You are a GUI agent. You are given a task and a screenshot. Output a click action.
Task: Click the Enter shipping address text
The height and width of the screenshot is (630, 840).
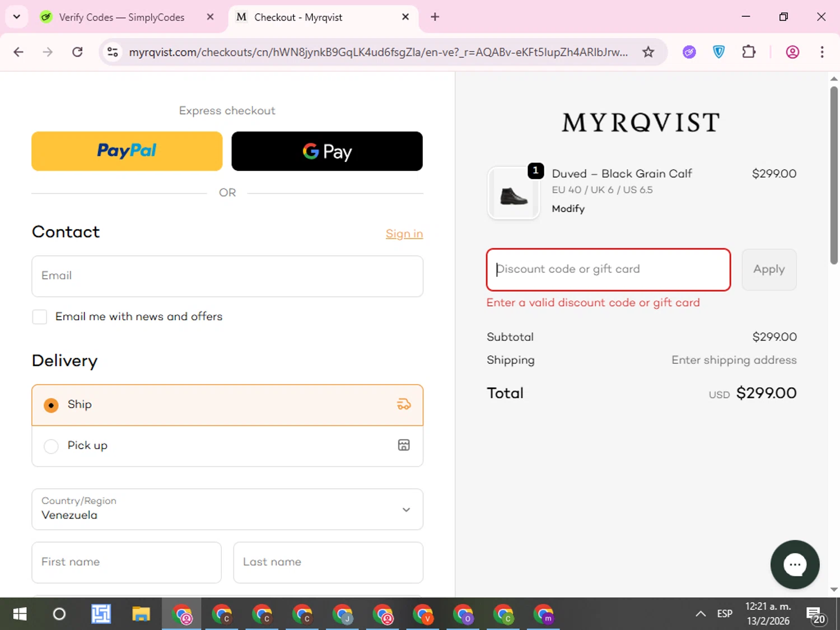click(x=734, y=360)
